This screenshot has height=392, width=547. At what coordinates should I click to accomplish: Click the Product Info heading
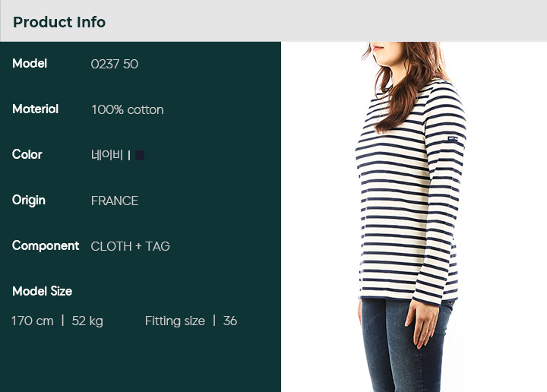[x=59, y=22]
